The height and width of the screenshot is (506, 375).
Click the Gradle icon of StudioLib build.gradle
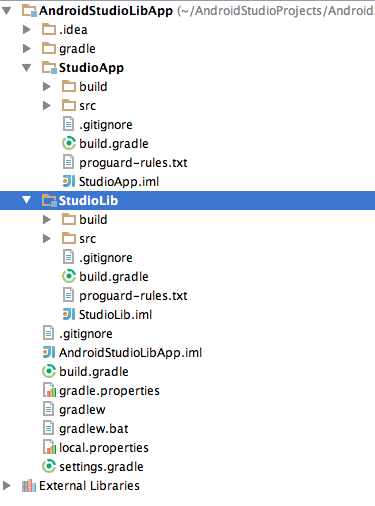click(69, 276)
